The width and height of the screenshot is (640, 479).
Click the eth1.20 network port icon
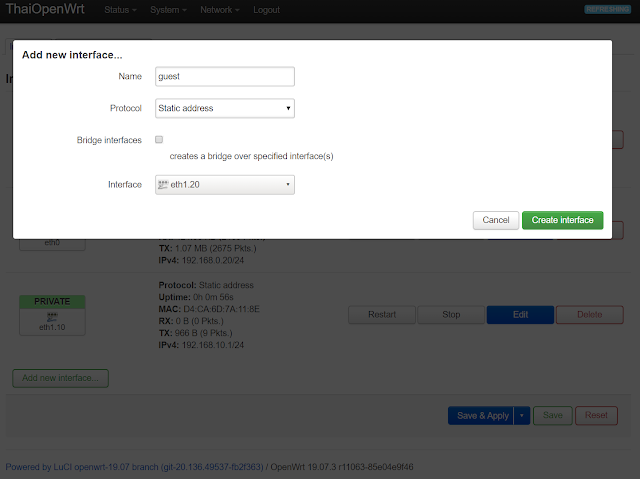[163, 185]
